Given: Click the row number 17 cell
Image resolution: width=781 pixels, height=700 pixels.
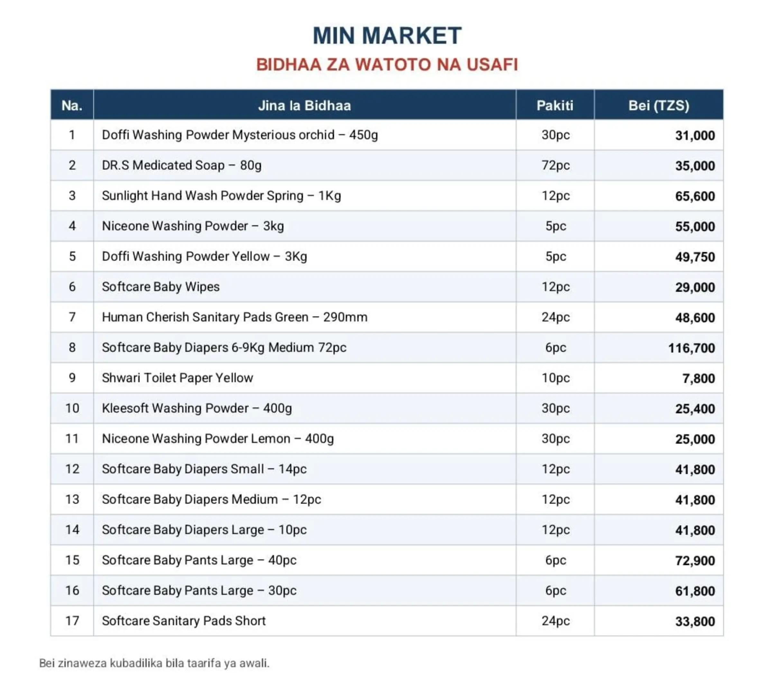Looking at the screenshot, I should (x=72, y=621).
